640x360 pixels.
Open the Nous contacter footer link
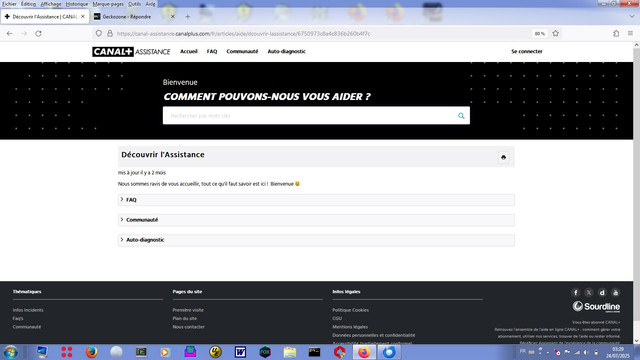pos(189,327)
